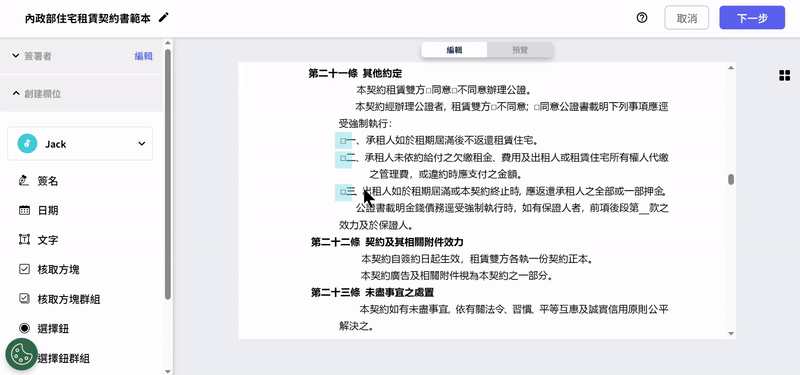Open the cookie settings icon

tap(22, 354)
